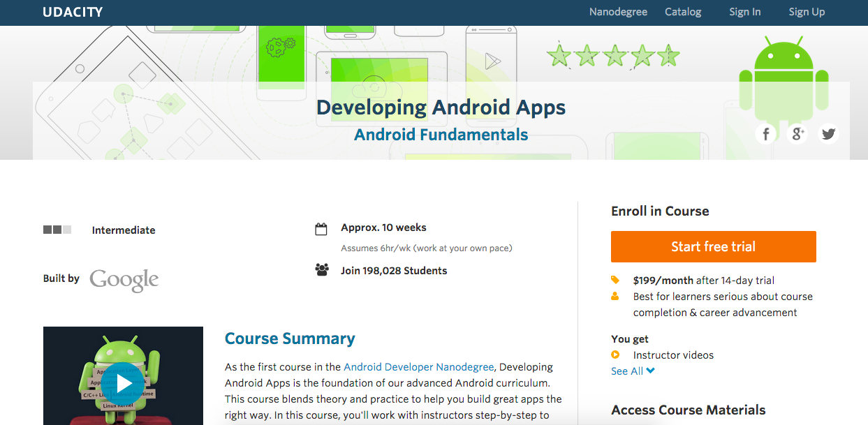Go to Sign In
868x425 pixels.
tap(744, 12)
